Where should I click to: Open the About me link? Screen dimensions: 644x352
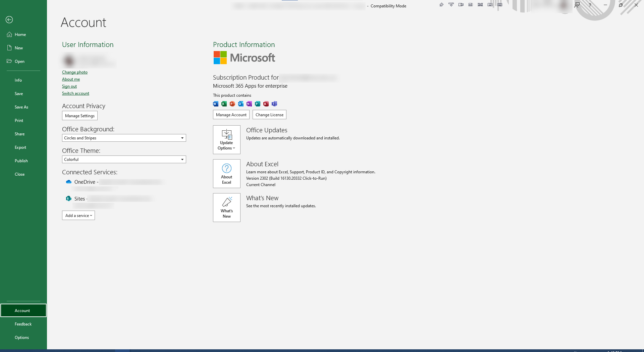[71, 79]
